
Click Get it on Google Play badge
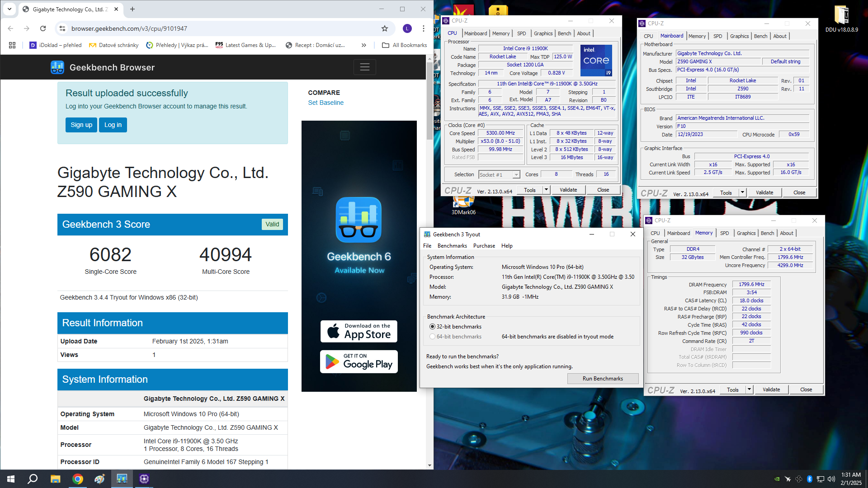(359, 361)
